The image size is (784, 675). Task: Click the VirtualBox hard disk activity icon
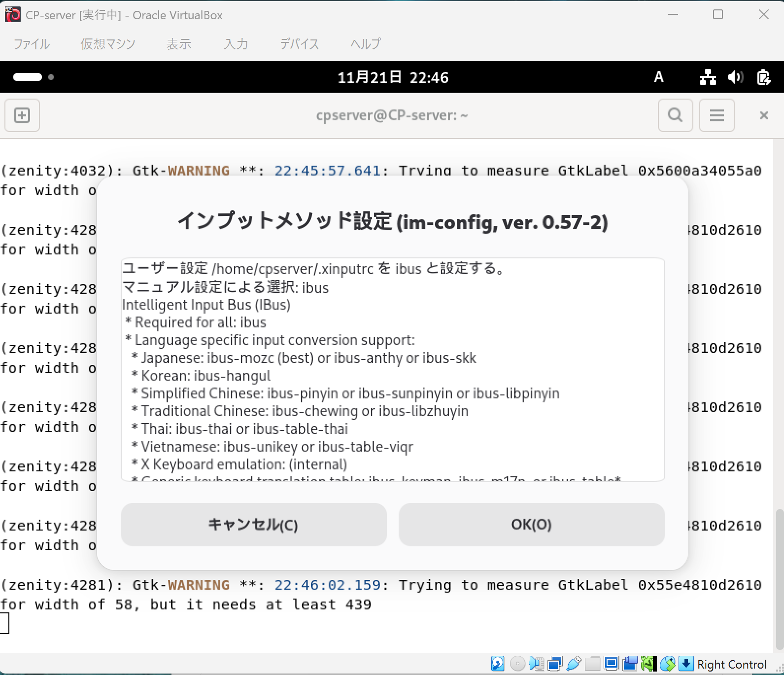point(498,664)
